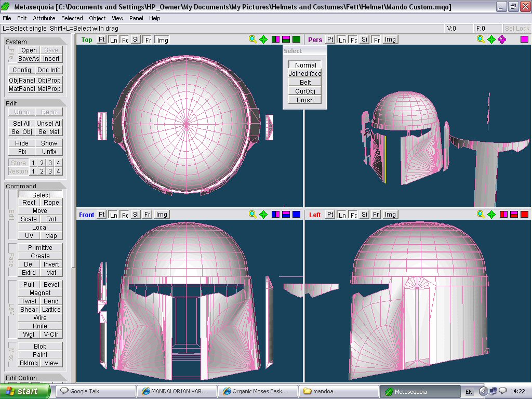Click the magenta-red horizontal split icon in Left view
Screen dimensions: 532x399
[514, 215]
